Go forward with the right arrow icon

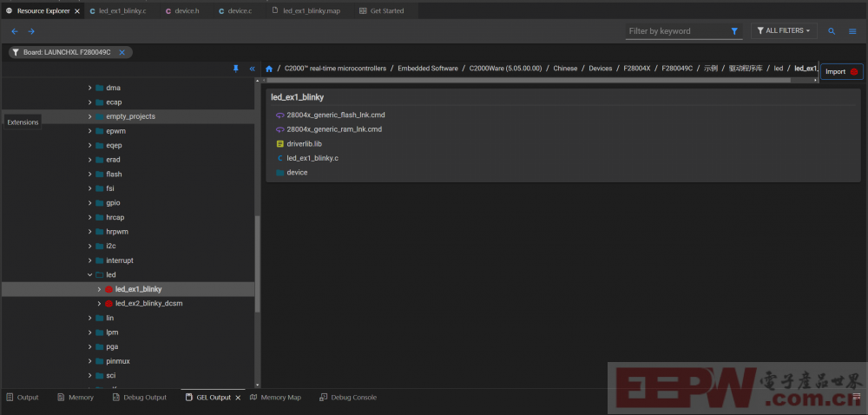31,31
